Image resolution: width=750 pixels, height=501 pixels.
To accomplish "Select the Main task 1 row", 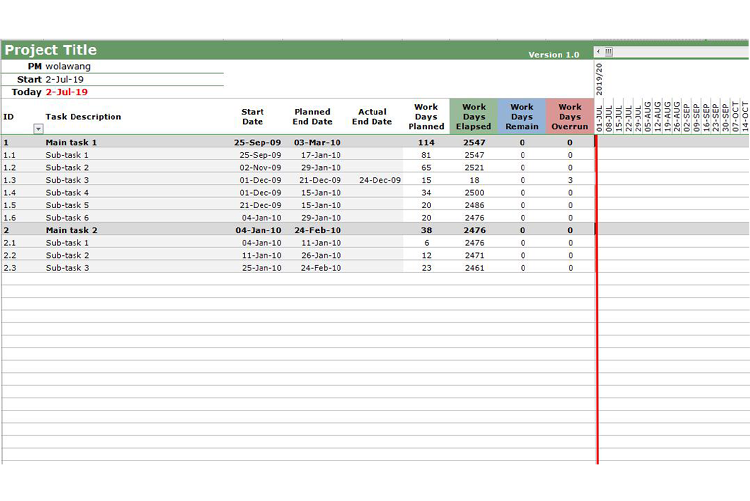I will point(71,142).
